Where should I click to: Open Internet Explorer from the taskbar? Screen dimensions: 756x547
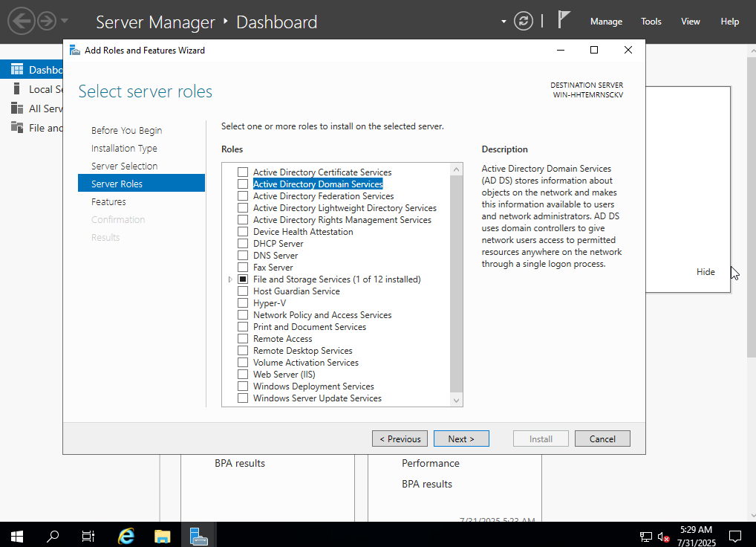[x=127, y=535]
